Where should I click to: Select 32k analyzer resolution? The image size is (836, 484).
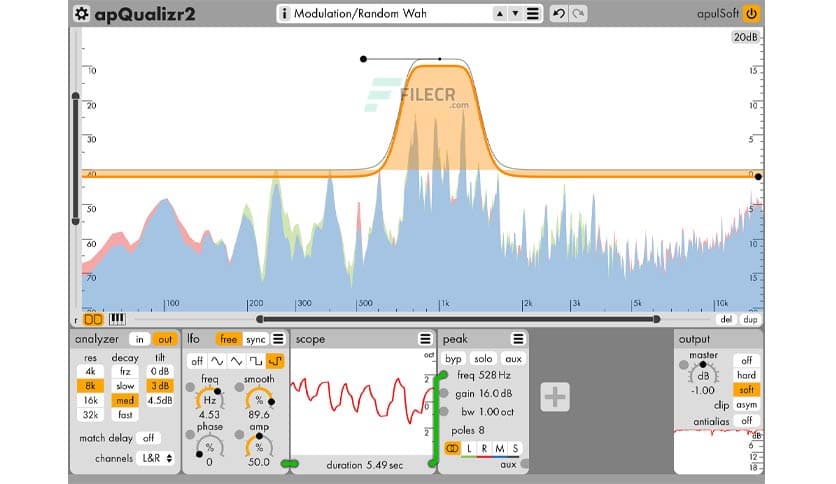[x=90, y=415]
